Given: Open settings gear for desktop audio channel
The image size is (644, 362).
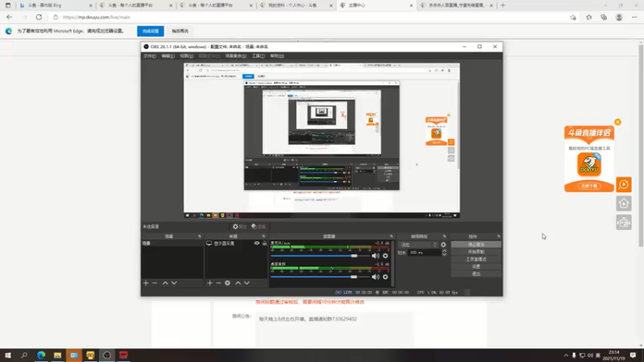Looking at the screenshot, I should [386, 277].
